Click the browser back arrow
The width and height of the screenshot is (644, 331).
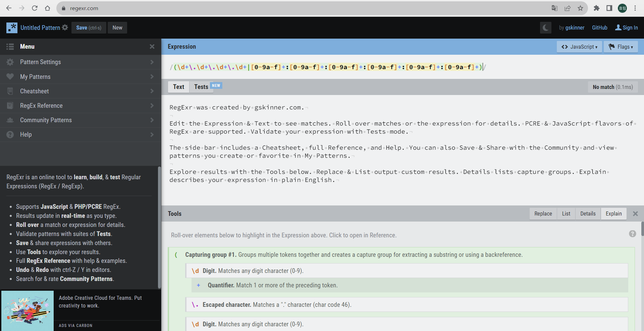tap(9, 8)
